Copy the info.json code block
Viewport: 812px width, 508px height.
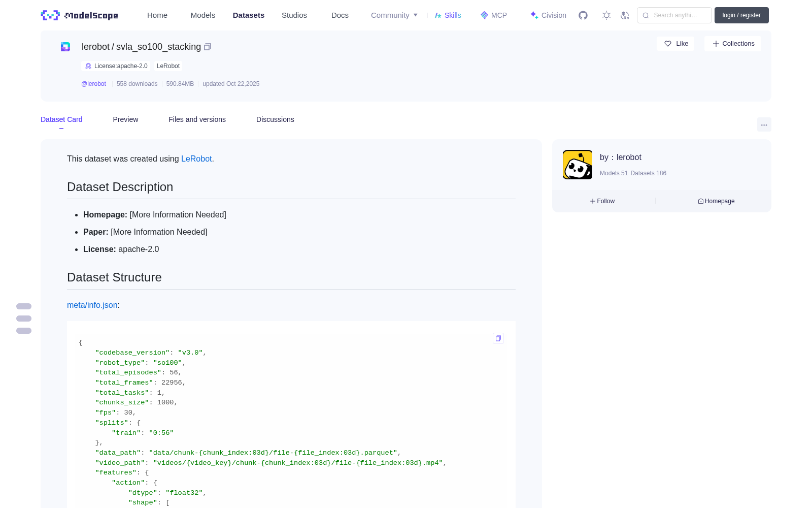(x=498, y=338)
